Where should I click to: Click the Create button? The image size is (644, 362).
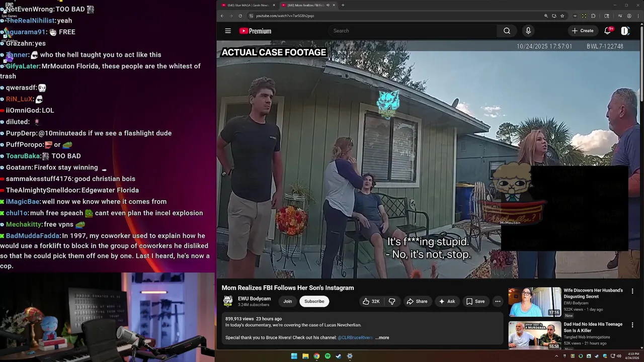(583, 31)
